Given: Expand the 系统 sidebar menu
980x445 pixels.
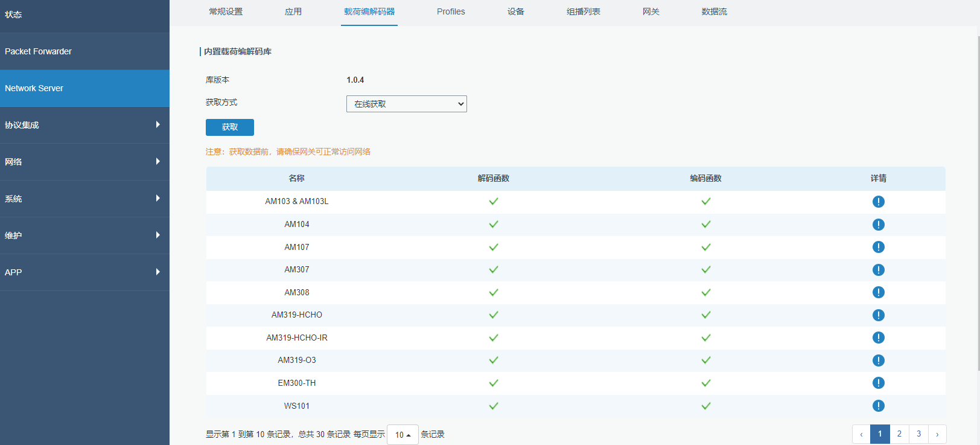Looking at the screenshot, I should pyautogui.click(x=84, y=199).
